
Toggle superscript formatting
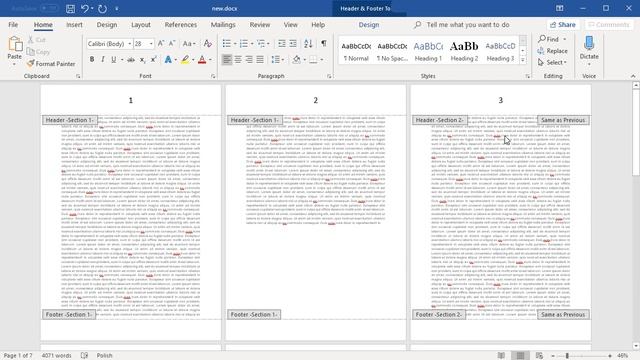point(153,60)
